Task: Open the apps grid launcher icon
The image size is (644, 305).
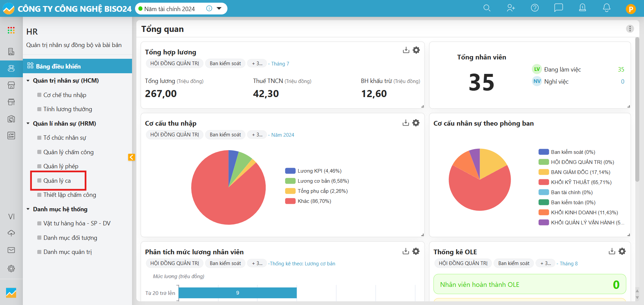Action: 11,31
